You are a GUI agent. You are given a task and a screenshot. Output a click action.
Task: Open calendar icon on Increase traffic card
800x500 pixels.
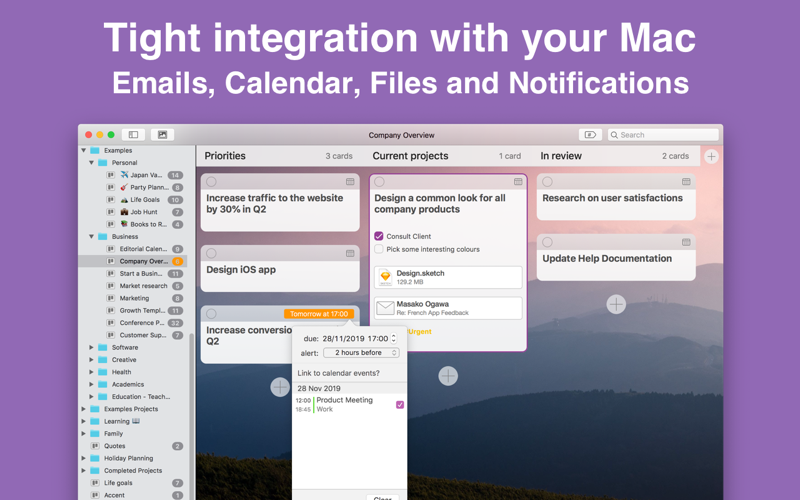pos(350,182)
